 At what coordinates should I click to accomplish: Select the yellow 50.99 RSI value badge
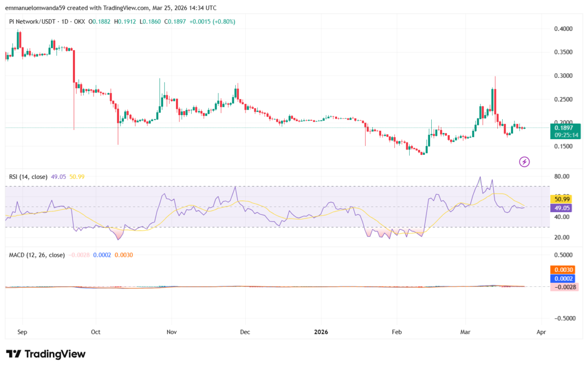coord(562,199)
